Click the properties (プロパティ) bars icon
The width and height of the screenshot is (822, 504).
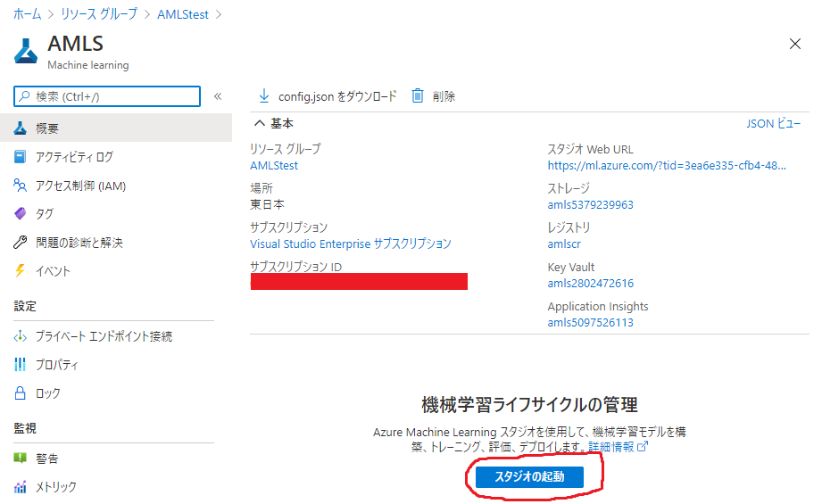(20, 364)
